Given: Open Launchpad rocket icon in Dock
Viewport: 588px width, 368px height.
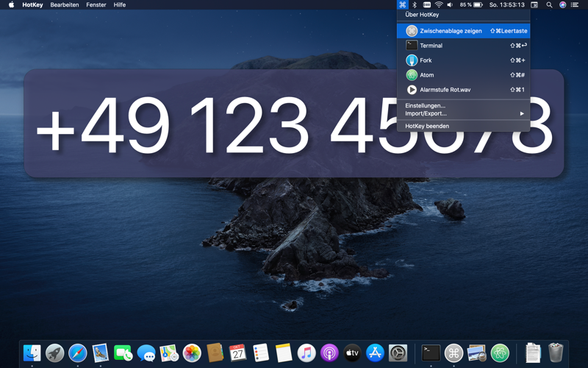Looking at the screenshot, I should [x=54, y=353].
